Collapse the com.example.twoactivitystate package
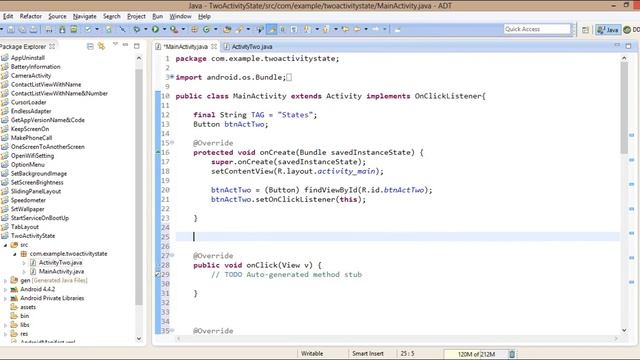This screenshot has width=640, height=360. coord(15,254)
